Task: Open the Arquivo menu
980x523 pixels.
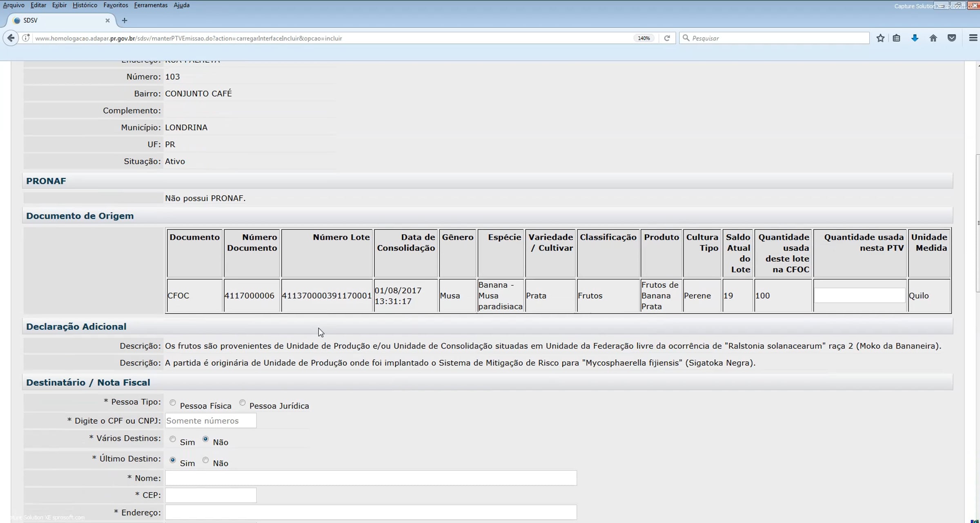Action: pos(13,5)
